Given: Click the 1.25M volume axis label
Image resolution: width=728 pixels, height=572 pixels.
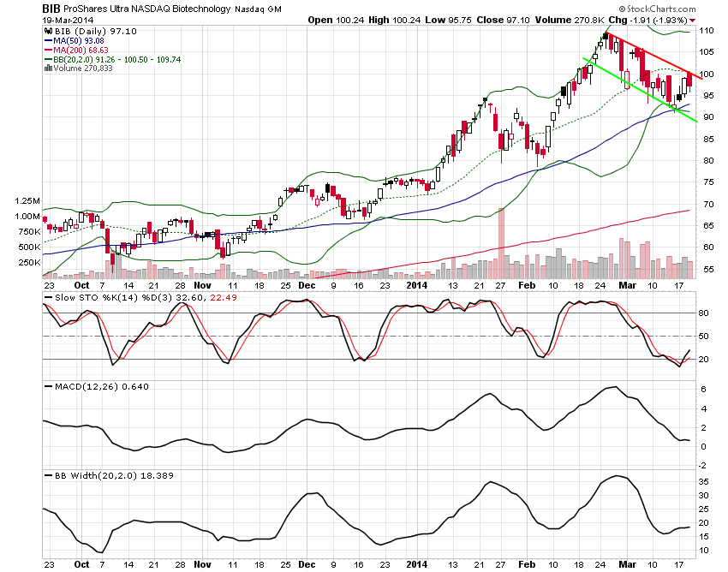Looking at the screenshot, I should (27, 201).
